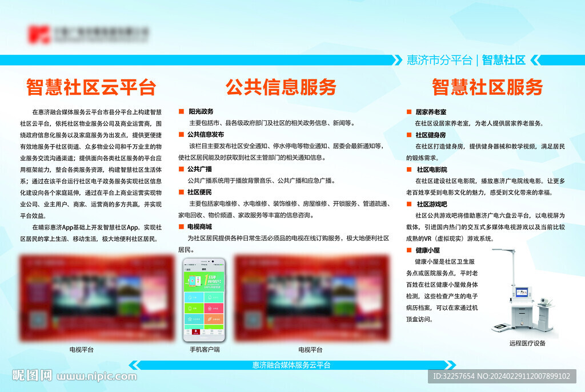Select the 社区健身房 item title
Viewport: 585px width, 392px height.
[x=431, y=135]
